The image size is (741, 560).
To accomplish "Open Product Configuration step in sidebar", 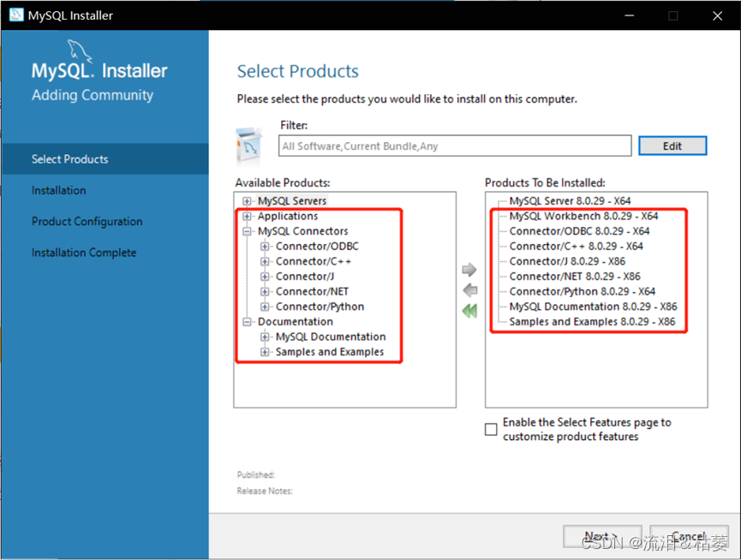I will [87, 222].
